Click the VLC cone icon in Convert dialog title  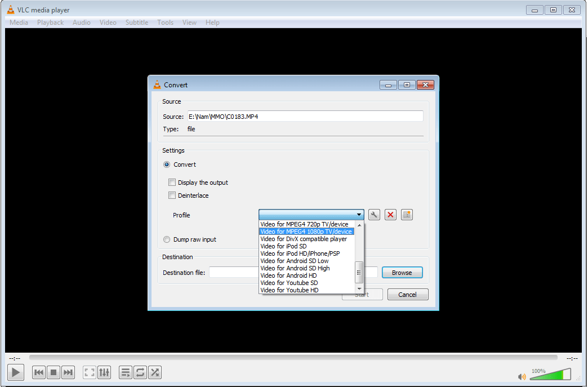pyautogui.click(x=157, y=84)
